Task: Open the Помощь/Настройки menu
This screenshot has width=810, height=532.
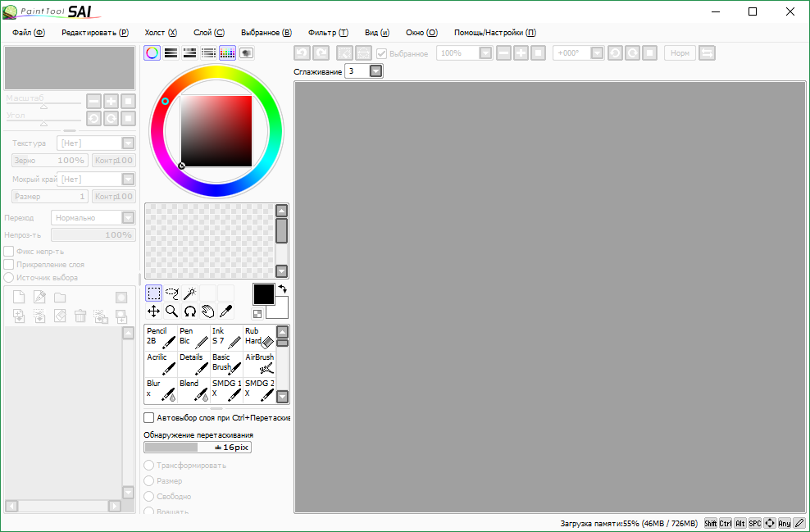Action: pyautogui.click(x=495, y=33)
